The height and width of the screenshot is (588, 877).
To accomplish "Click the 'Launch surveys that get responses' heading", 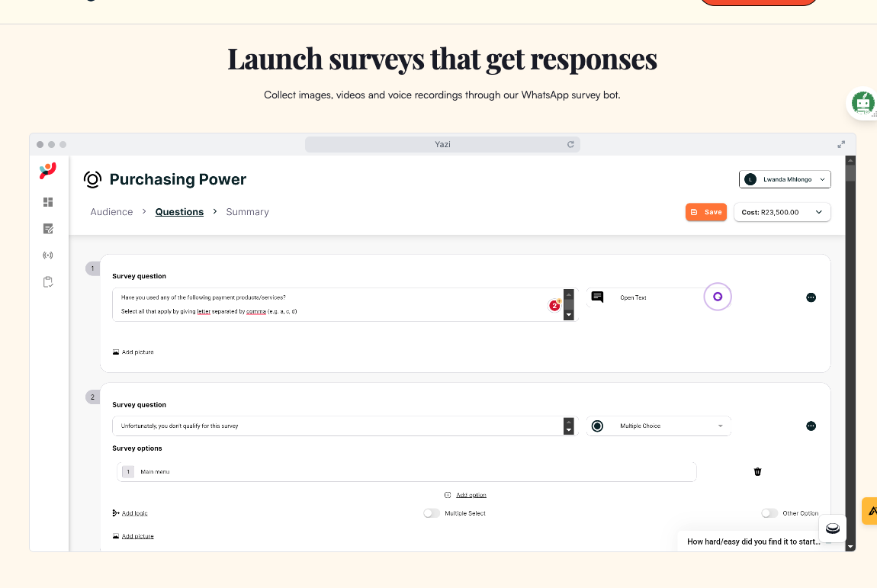I will point(442,59).
